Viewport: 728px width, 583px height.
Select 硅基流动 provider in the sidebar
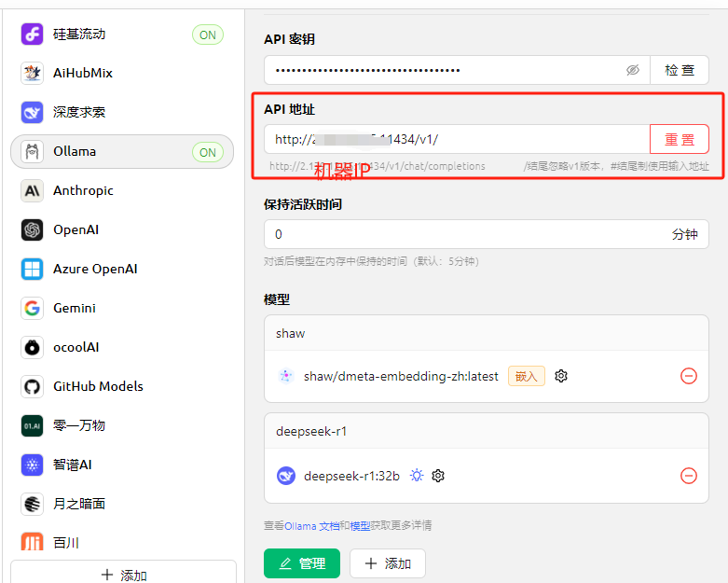122,35
